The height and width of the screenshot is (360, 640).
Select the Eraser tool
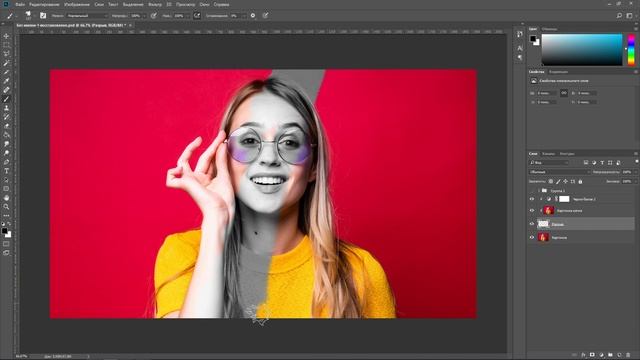click(x=6, y=126)
